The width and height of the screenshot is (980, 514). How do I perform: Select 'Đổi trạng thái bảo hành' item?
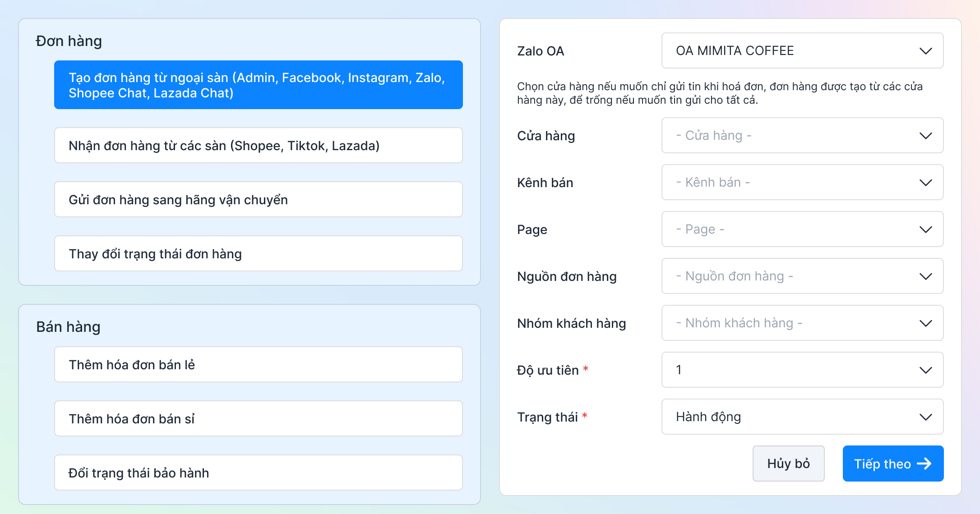pyautogui.click(x=258, y=473)
